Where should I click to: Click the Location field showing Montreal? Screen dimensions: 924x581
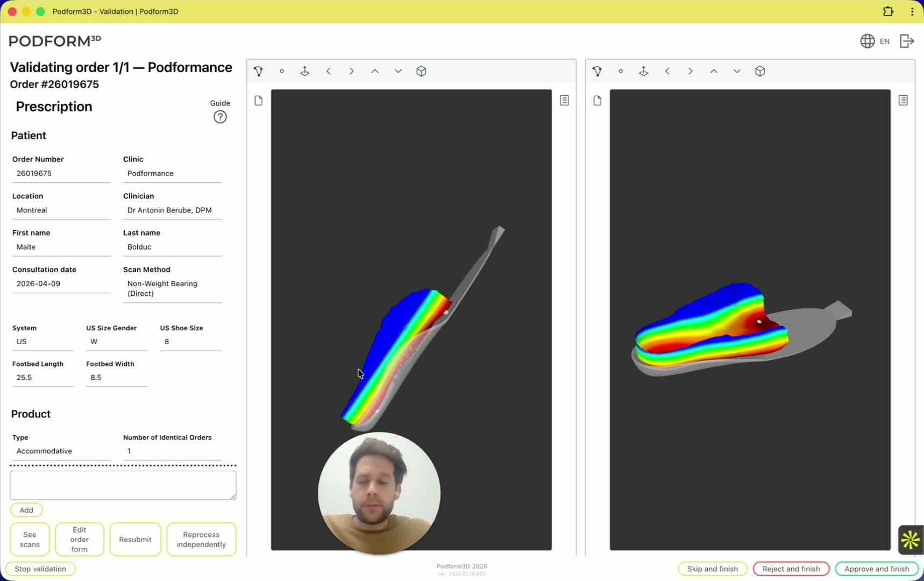coord(61,210)
